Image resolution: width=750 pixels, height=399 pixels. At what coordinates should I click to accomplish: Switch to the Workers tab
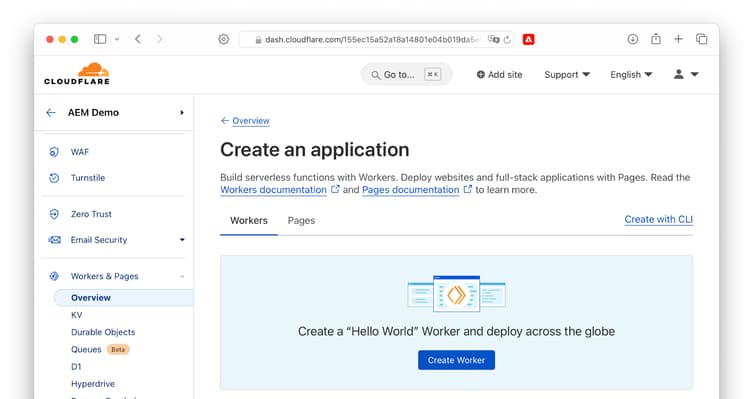click(249, 221)
